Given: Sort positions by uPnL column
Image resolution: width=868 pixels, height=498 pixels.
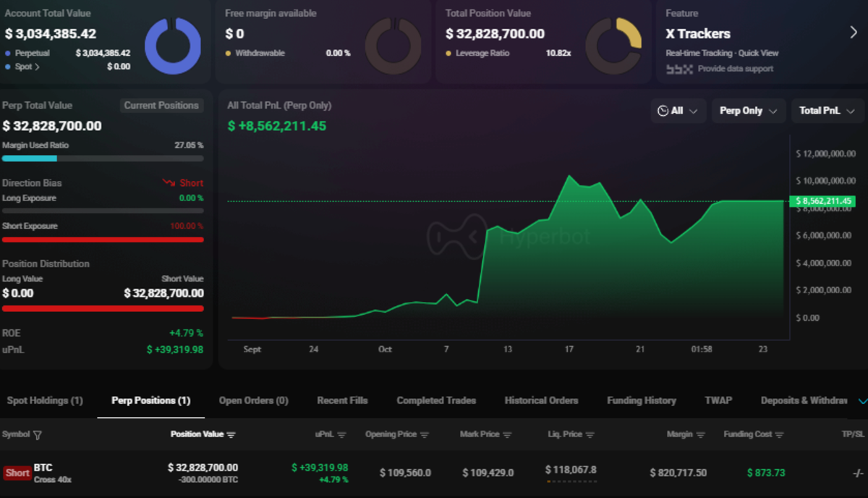Looking at the screenshot, I should [343, 434].
